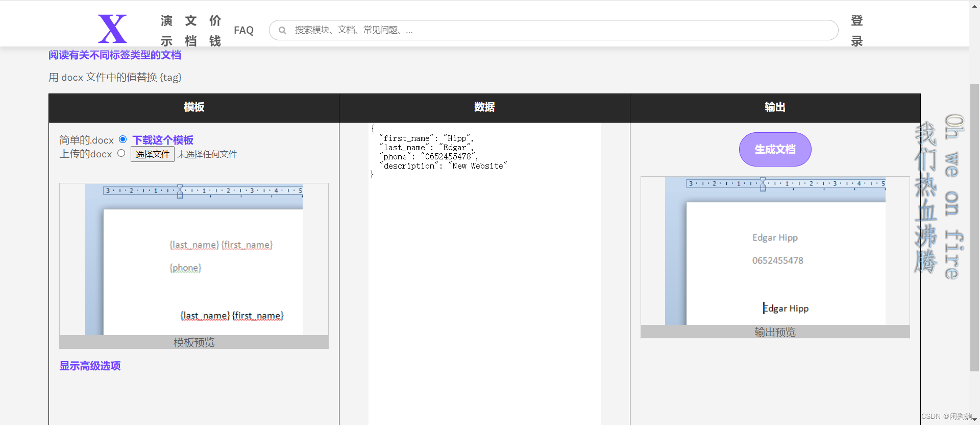The width and height of the screenshot is (980, 425).
Task: Expand 显示高级选项 advanced options
Action: 90,366
